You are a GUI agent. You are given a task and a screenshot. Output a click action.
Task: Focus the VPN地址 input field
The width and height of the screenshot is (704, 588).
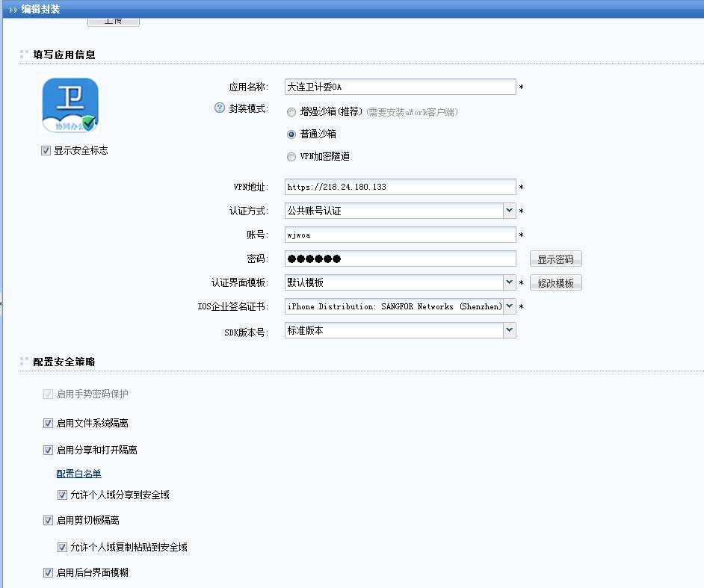(x=400, y=187)
